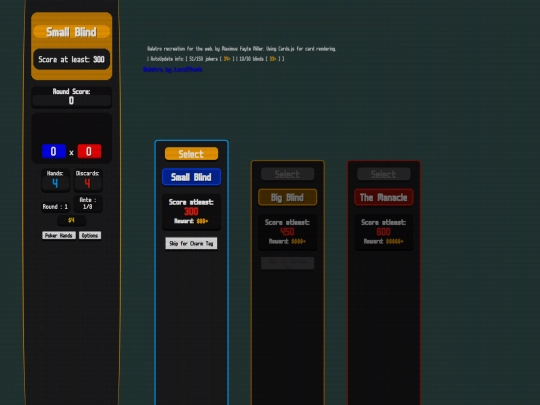Click the orange jokers count in update info
540x405 pixels.
click(x=227, y=59)
